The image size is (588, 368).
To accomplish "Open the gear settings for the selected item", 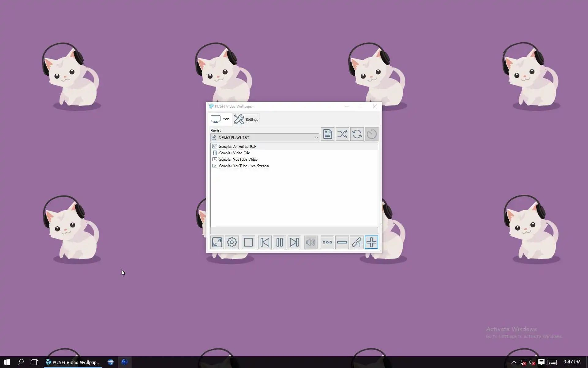I will coord(232,242).
